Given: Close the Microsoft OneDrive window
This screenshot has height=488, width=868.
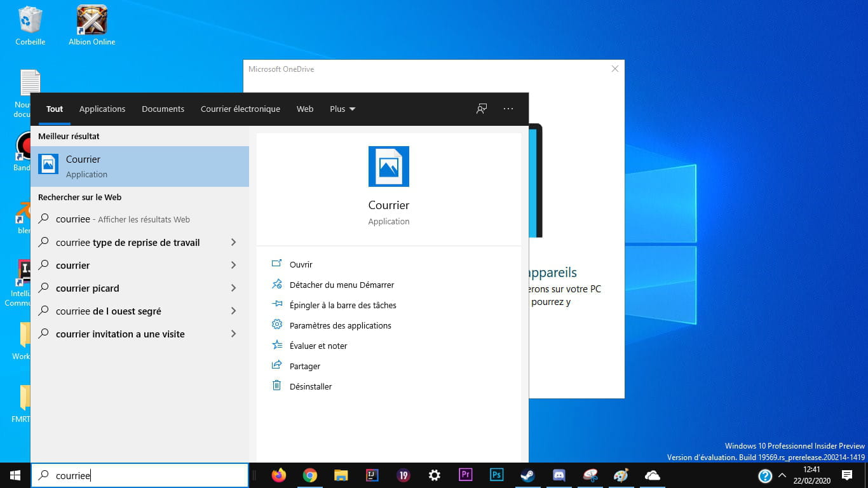Looking at the screenshot, I should [x=614, y=69].
